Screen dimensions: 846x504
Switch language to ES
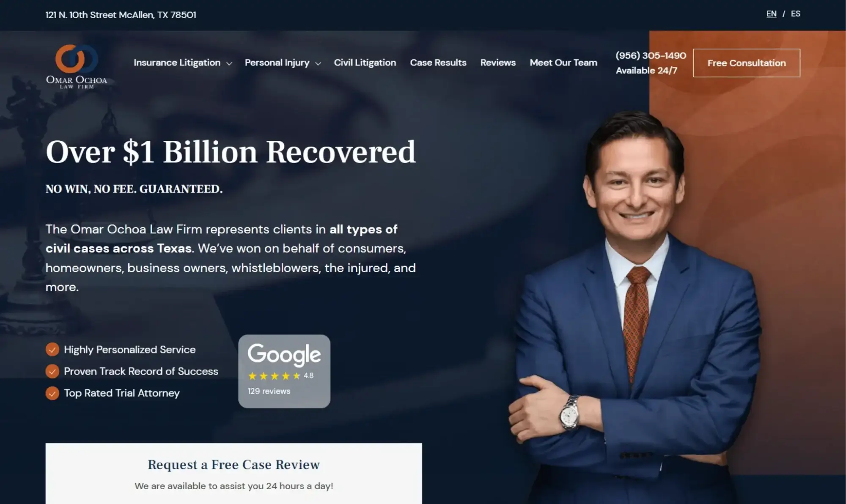point(796,14)
